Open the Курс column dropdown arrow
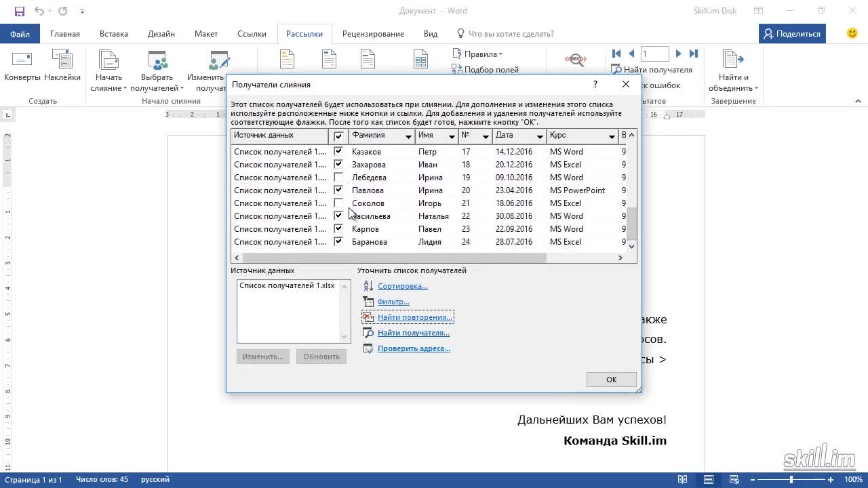 click(x=610, y=137)
